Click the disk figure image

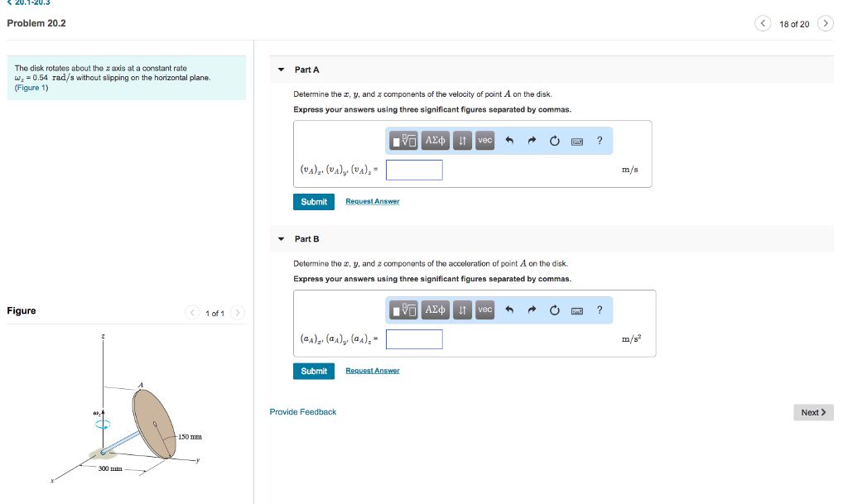pyautogui.click(x=127, y=410)
